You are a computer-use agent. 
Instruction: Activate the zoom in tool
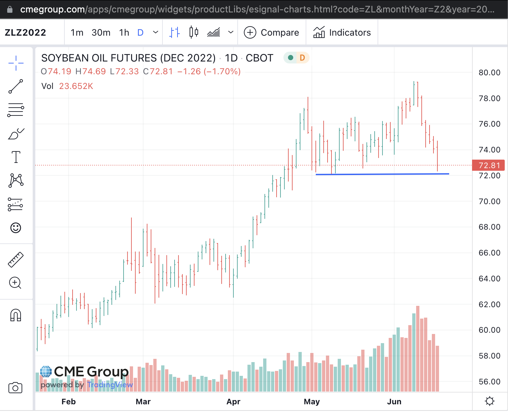click(15, 283)
